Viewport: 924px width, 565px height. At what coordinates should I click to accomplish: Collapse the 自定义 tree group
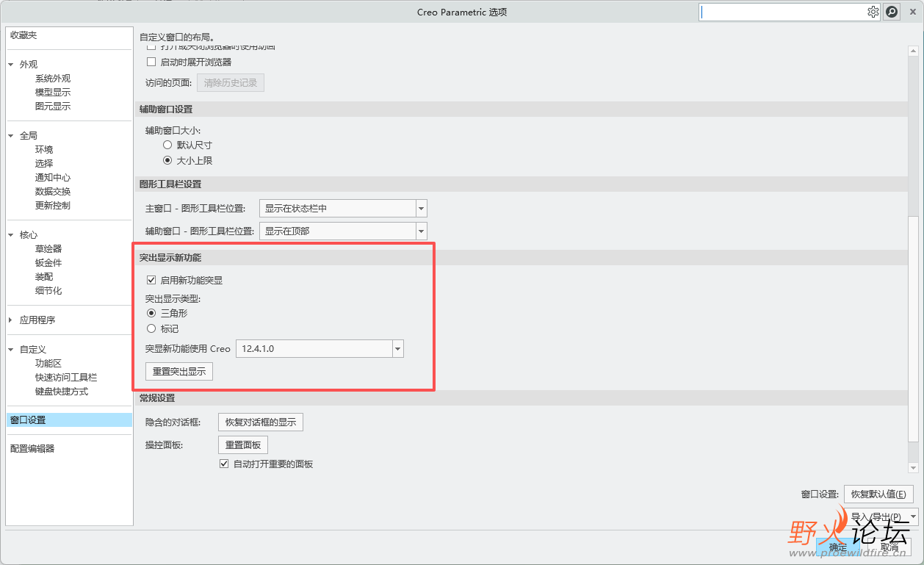click(x=11, y=350)
